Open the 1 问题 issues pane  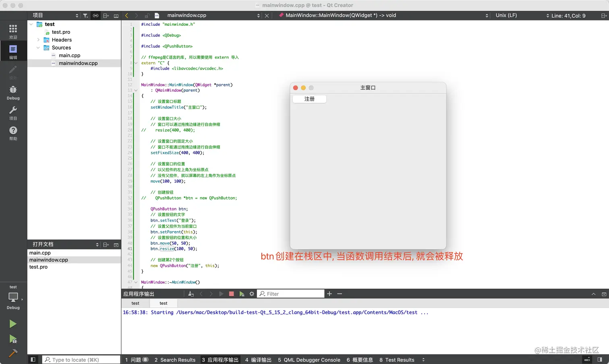pos(137,360)
